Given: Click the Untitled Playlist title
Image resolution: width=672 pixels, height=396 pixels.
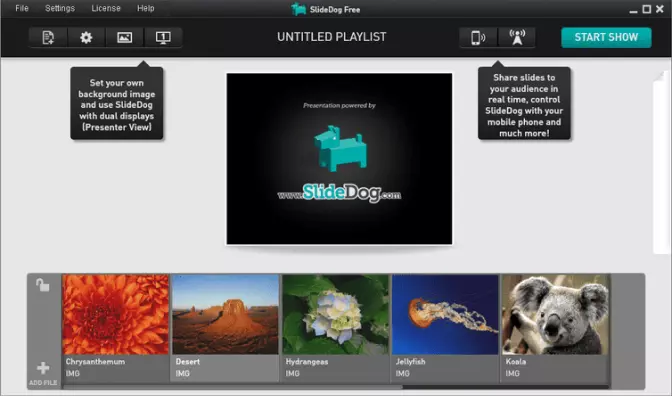Looking at the screenshot, I should [x=331, y=37].
